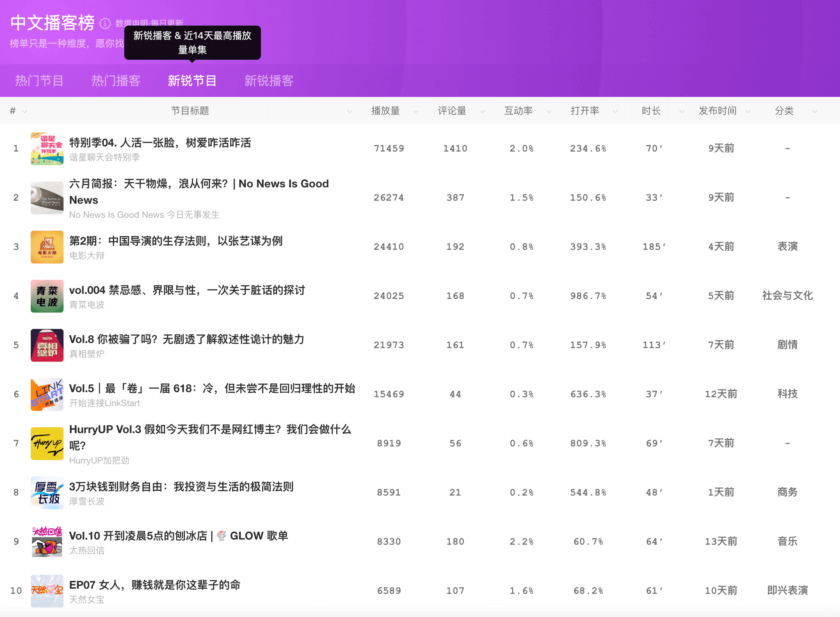Open 青菜电波 green cover thumbnail
Screen dimensions: 840x617
click(x=47, y=296)
